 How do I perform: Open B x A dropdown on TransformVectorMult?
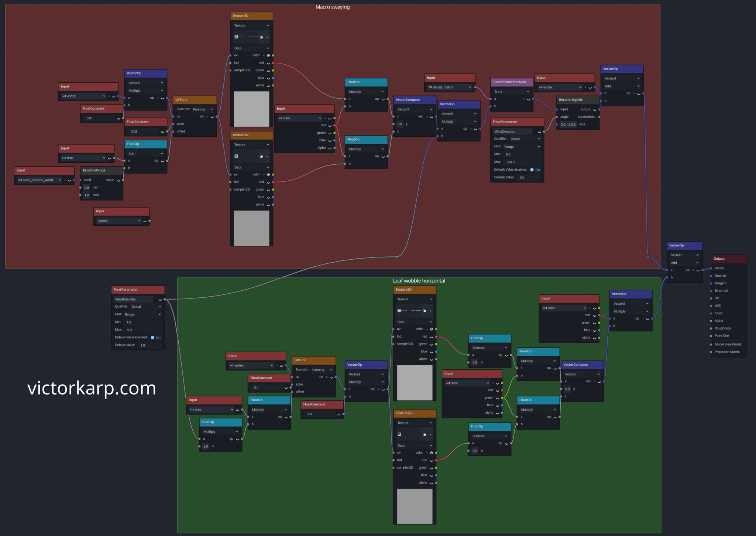(512, 92)
